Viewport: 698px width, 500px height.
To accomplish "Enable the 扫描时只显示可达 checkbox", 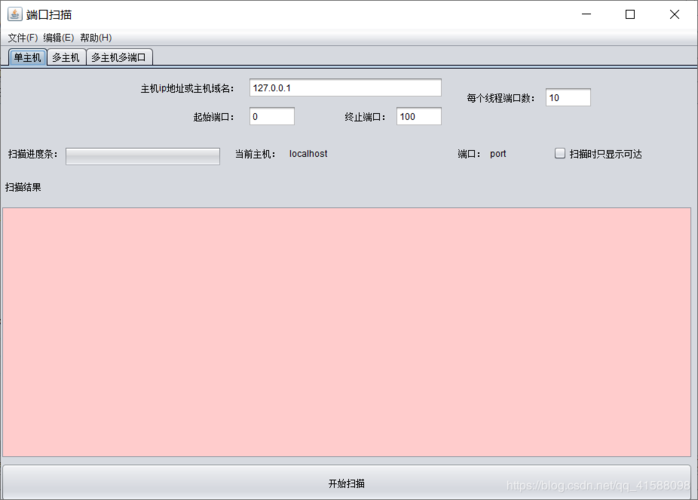I will click(x=560, y=154).
